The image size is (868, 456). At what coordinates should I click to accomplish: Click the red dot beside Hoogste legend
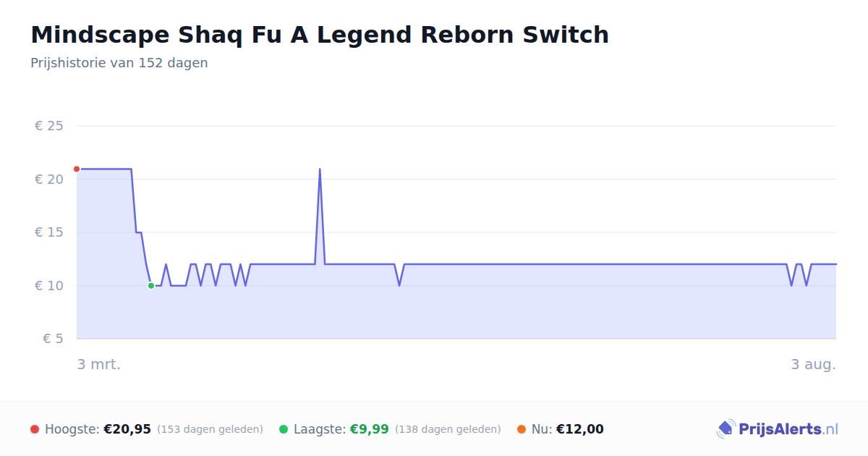[x=35, y=429]
